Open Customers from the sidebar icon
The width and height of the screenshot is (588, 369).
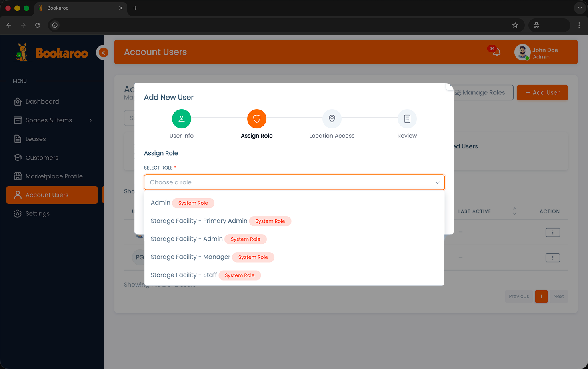point(18,158)
